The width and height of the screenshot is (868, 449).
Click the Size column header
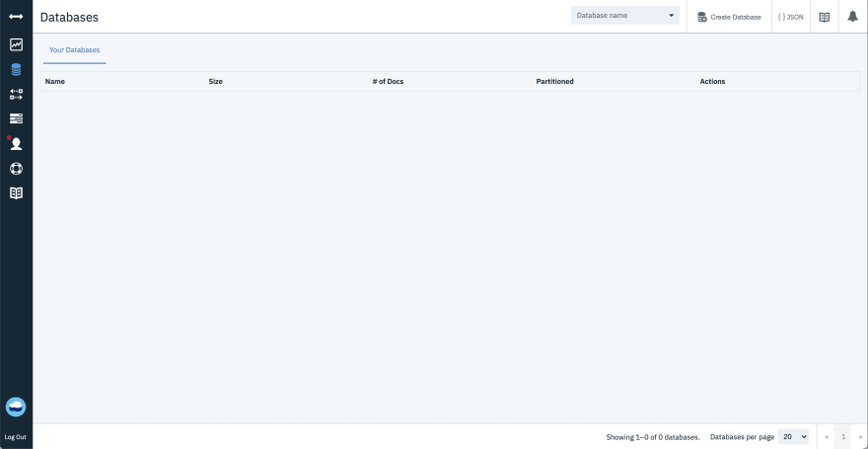(215, 81)
